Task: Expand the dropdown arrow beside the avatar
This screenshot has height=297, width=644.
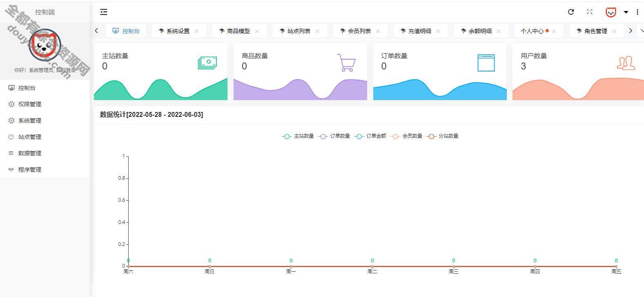Action: tap(626, 12)
